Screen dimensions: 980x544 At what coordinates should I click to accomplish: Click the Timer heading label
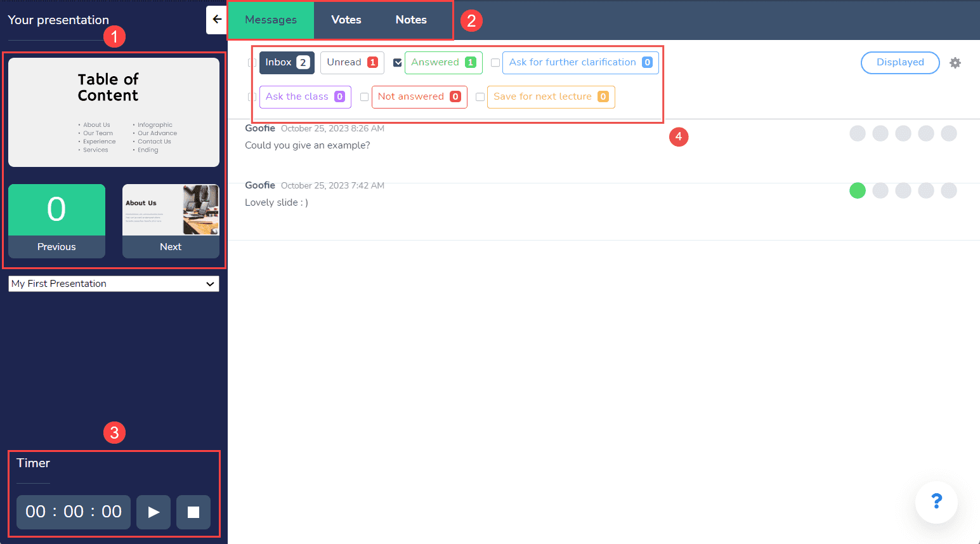tap(33, 463)
